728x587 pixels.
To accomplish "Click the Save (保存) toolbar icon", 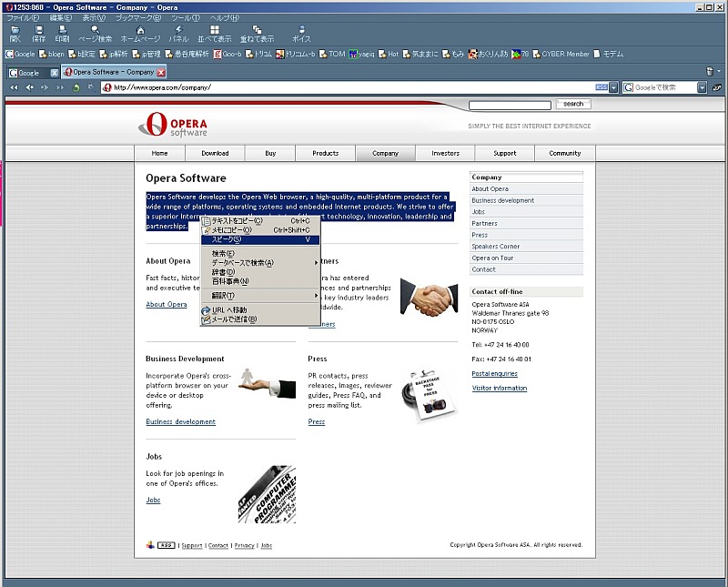I will point(38,34).
